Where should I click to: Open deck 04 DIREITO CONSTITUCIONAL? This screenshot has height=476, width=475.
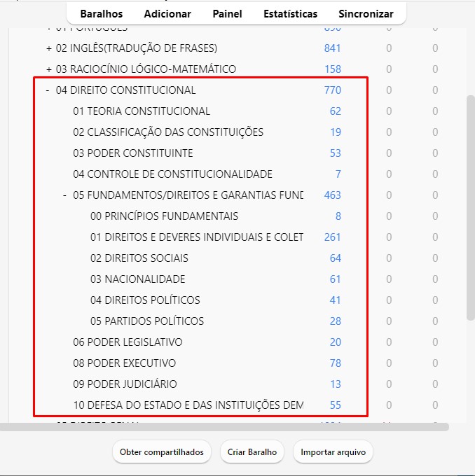126,90
